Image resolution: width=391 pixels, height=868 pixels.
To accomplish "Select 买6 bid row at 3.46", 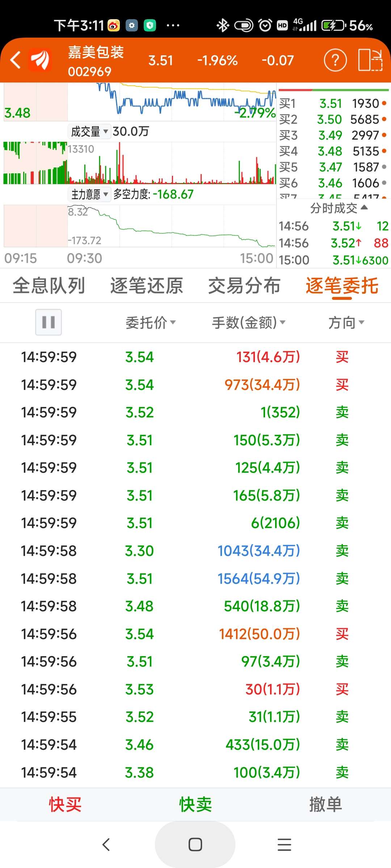I will click(x=333, y=183).
